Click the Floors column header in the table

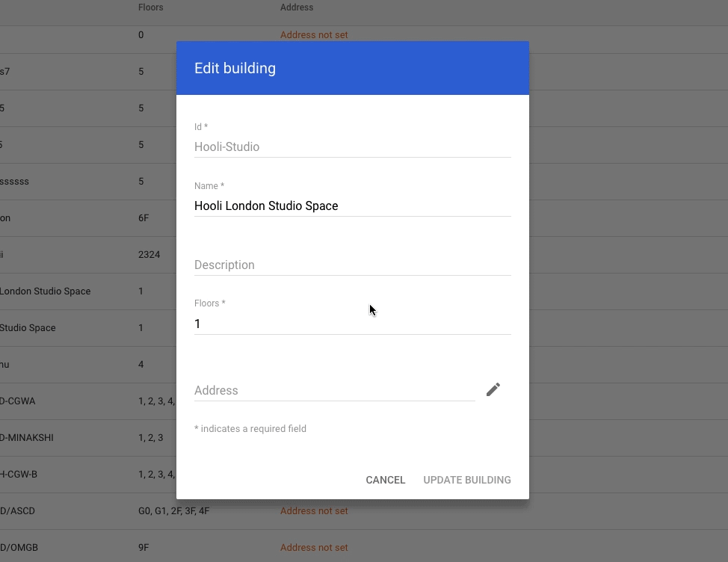150,7
